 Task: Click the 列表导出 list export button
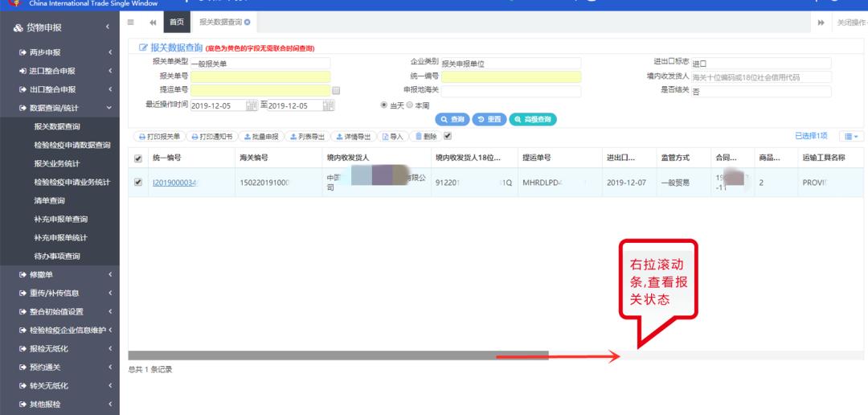(x=307, y=136)
